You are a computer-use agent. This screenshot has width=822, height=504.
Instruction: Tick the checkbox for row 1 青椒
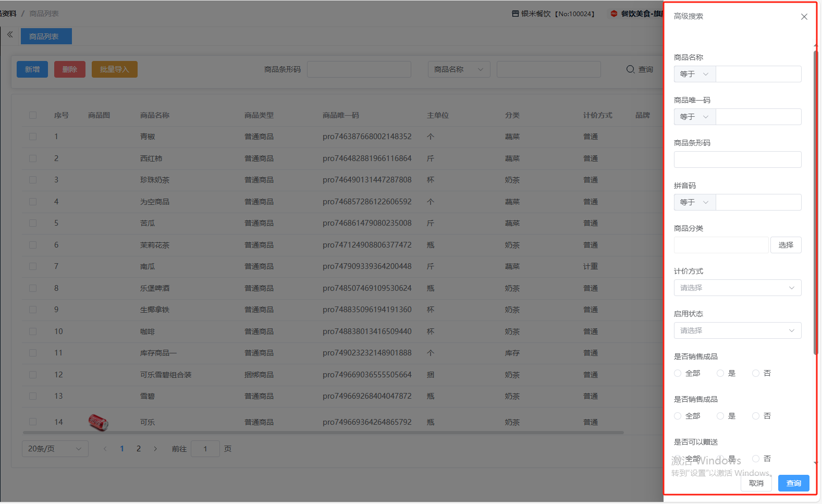point(33,137)
